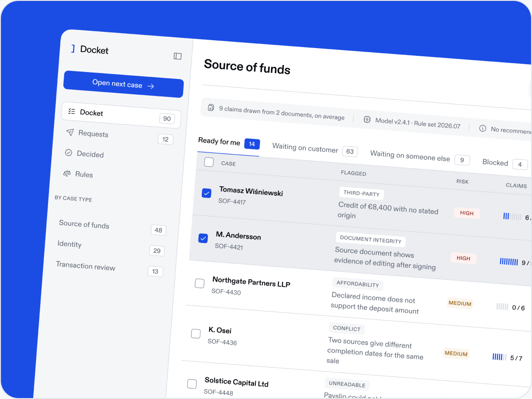The height and width of the screenshot is (399, 532).
Task: Check the K. Osei case checkbox
Action: (x=196, y=333)
